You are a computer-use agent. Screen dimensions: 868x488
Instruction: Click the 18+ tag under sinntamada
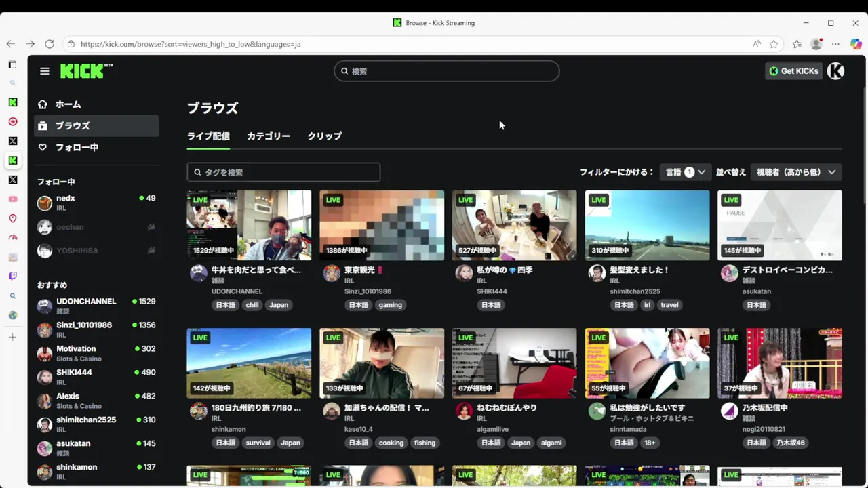pos(650,443)
